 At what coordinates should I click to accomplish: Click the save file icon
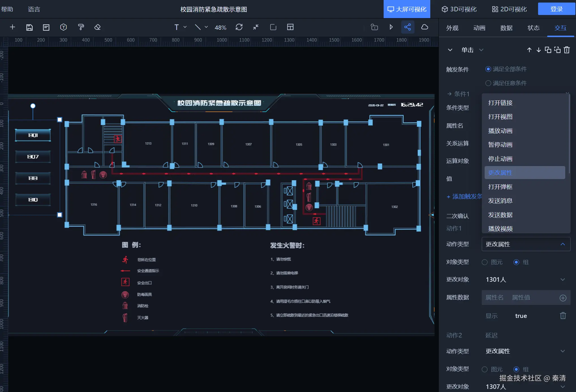tap(29, 27)
